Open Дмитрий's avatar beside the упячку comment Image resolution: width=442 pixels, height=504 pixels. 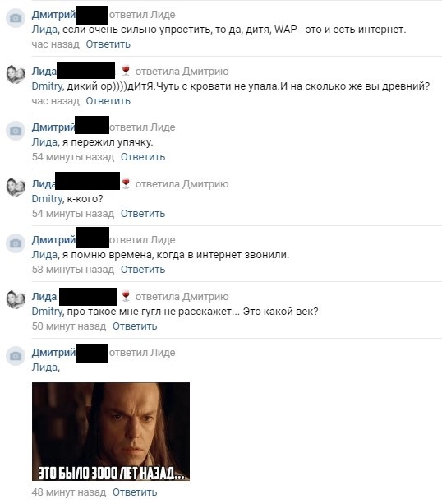click(x=16, y=131)
